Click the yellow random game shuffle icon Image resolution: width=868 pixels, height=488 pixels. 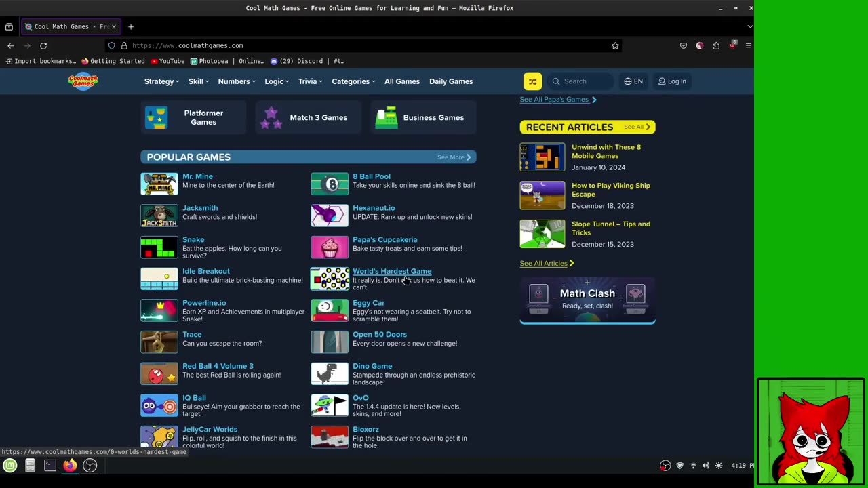click(532, 81)
